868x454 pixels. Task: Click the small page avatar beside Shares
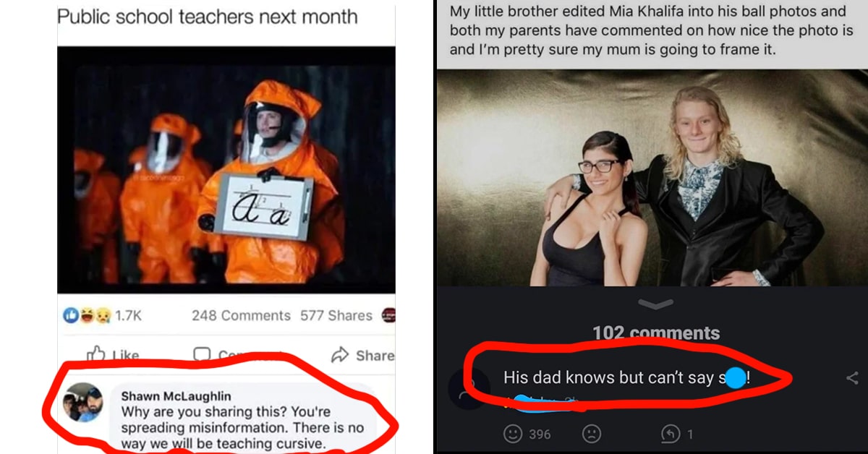click(x=387, y=315)
